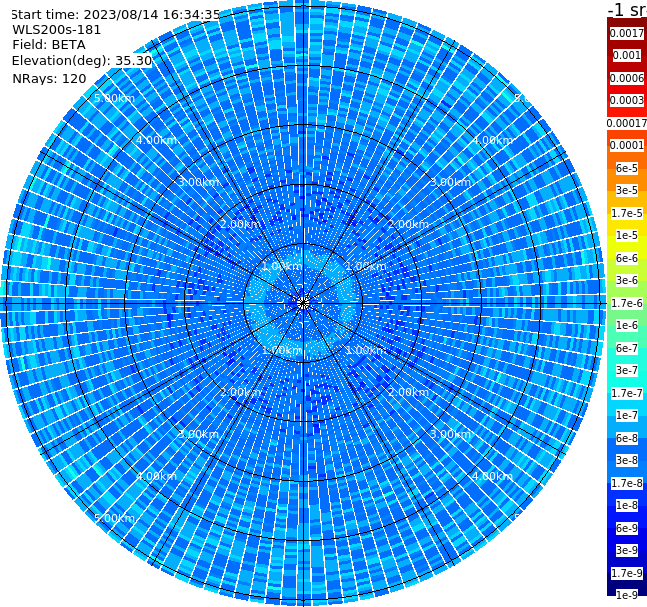Click the WLS200s-181 instrument label
Viewport: 647px width, 607px height.
[57, 30]
